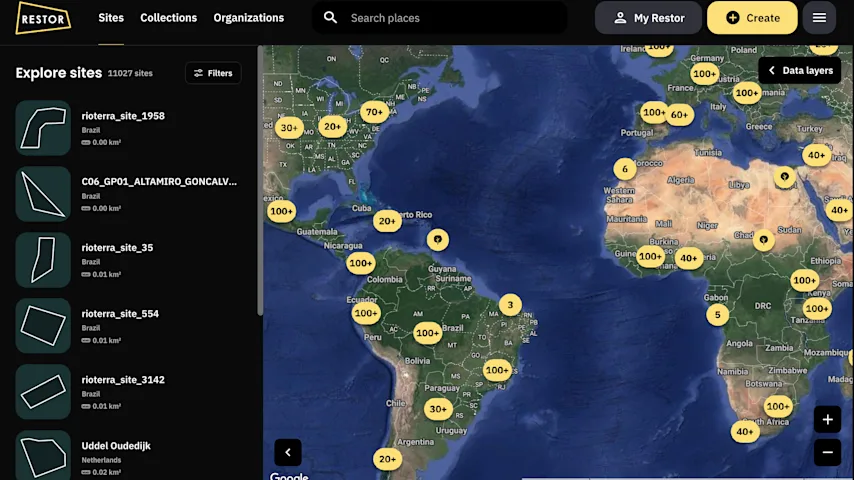Focus the Search places field
854x480 pixels.
click(440, 18)
